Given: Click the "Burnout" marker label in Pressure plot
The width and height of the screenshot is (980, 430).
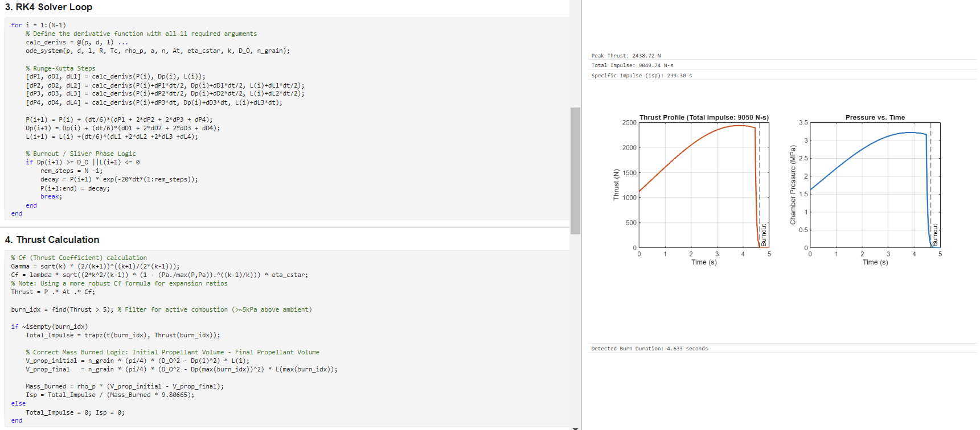Looking at the screenshot, I should pos(935,235).
